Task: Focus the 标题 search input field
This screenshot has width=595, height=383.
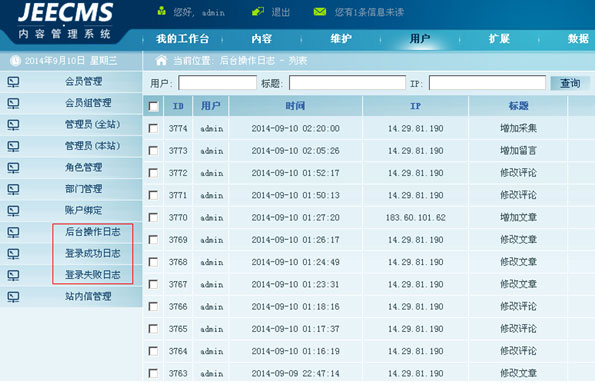Action: point(347,83)
